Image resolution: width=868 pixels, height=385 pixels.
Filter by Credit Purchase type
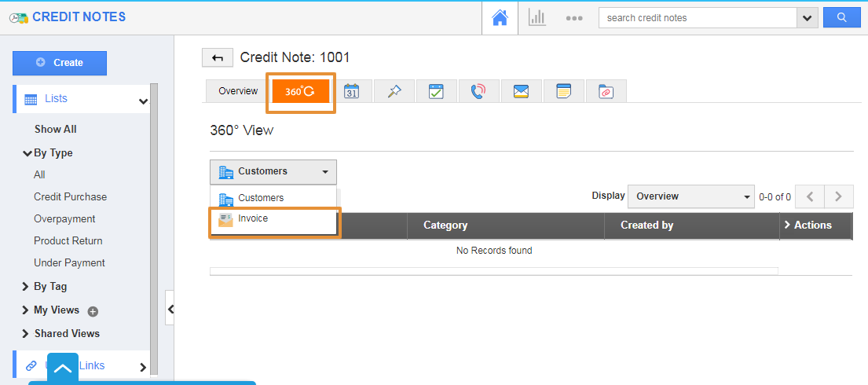70,196
